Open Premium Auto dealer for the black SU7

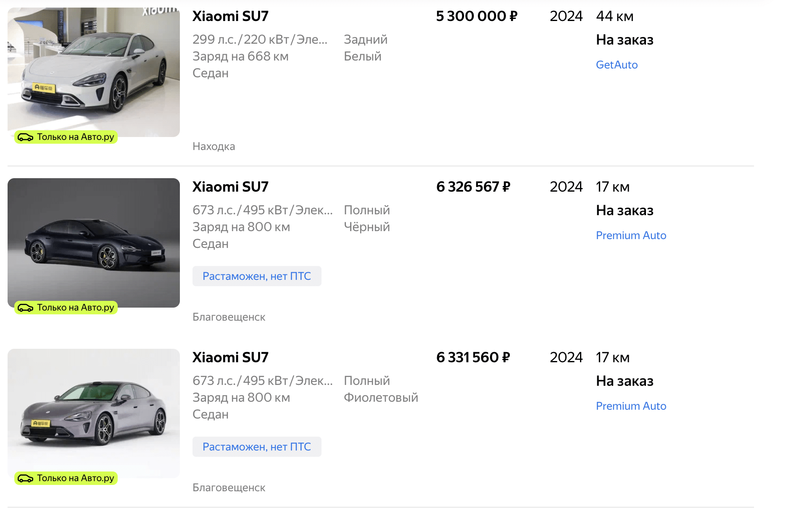(631, 235)
